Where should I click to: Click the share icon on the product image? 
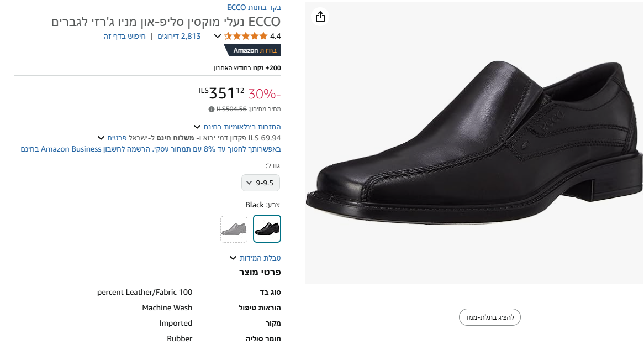tap(320, 17)
